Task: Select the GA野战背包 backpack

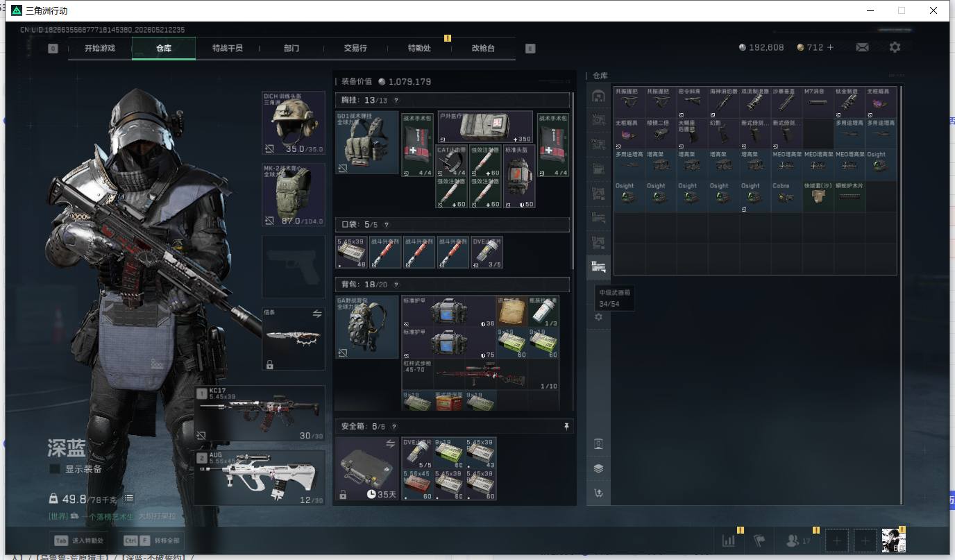Action: pos(366,328)
